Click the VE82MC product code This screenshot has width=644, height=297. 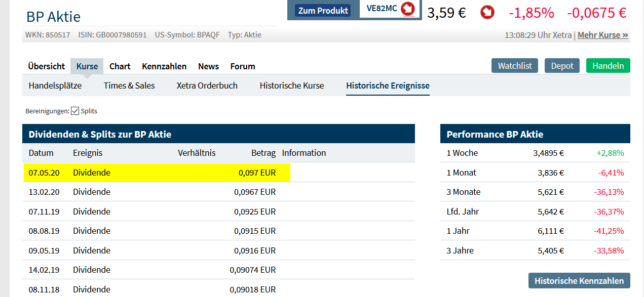382,9
